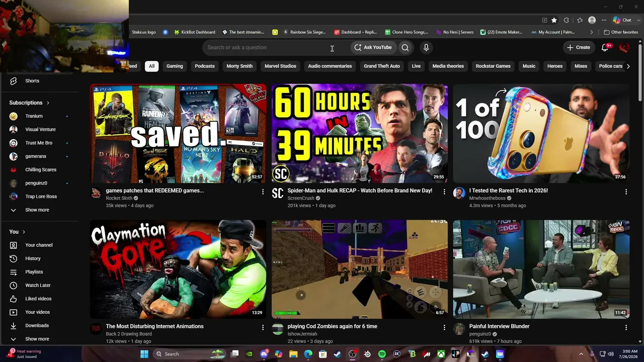Screen dimensions: 644x362
Task: Open the Shorts sidebar icon
Action: 14,81
